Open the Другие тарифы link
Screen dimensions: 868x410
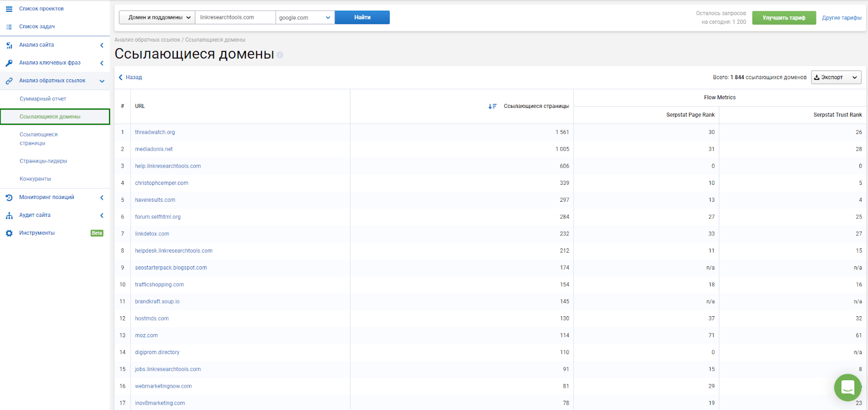pos(841,18)
